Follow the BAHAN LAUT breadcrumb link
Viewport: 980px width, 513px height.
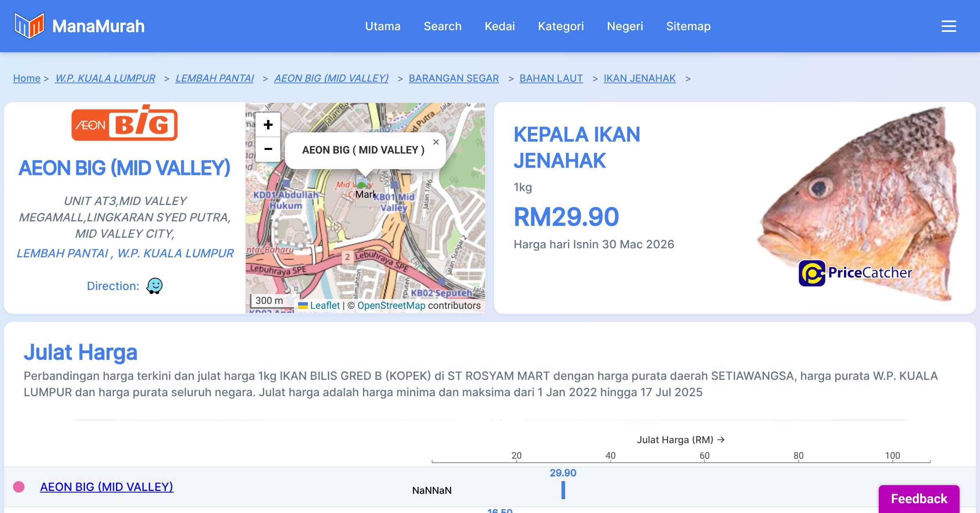click(551, 78)
